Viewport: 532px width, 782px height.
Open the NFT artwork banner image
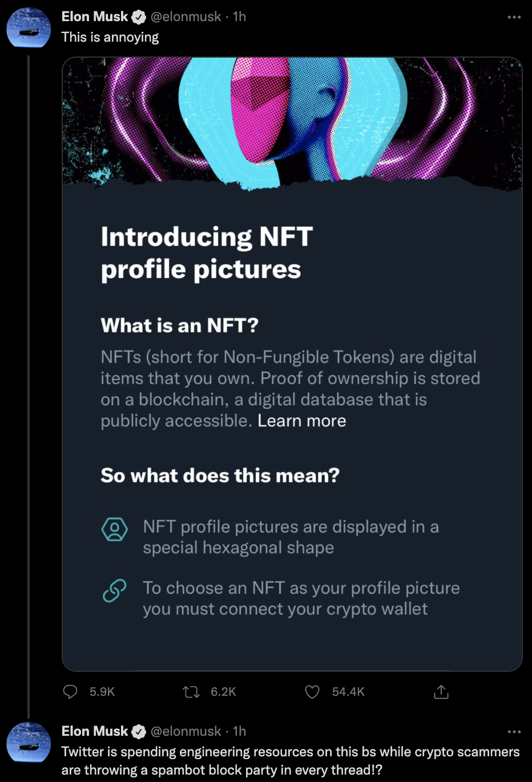pos(292,122)
